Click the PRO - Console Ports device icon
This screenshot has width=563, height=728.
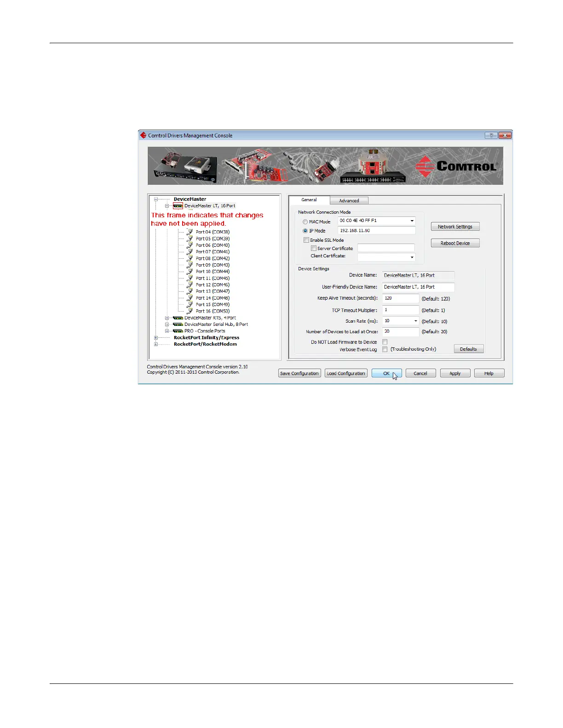[x=178, y=331]
